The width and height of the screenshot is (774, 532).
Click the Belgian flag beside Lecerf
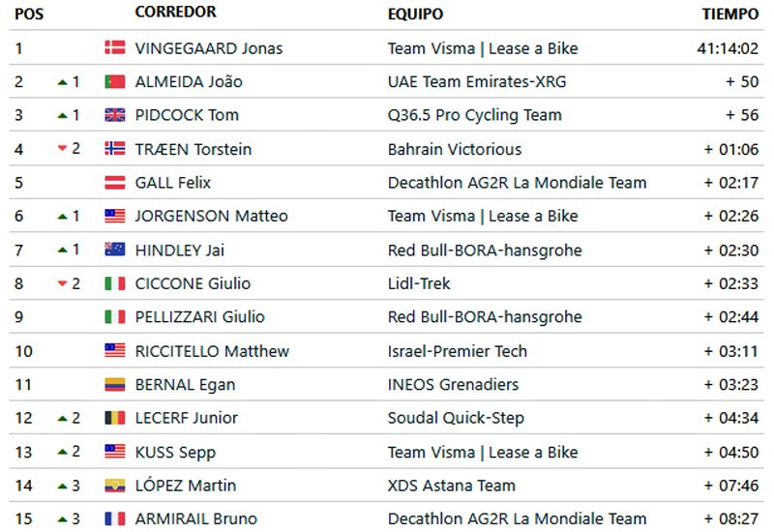click(114, 418)
